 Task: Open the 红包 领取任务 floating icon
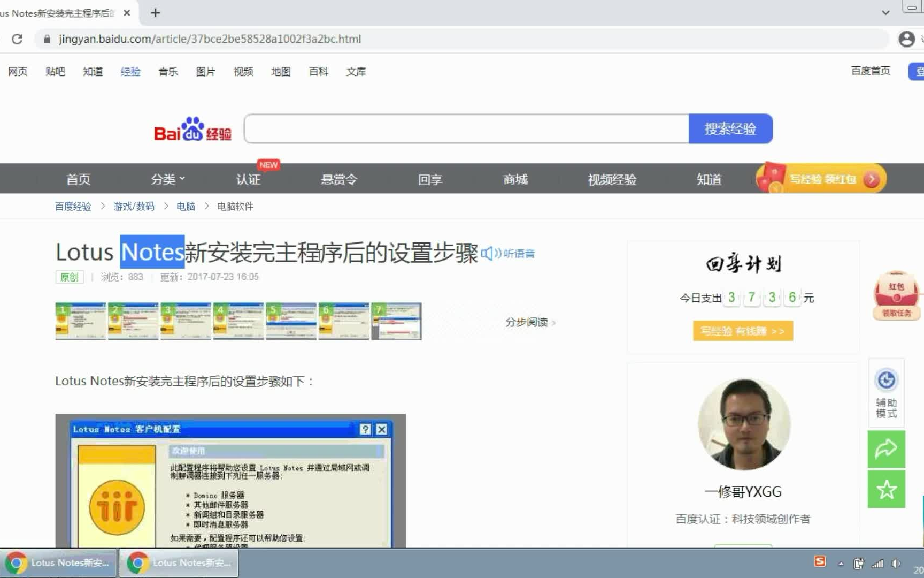click(x=897, y=295)
